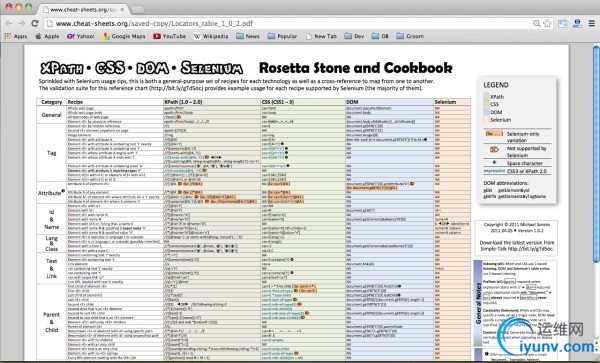This screenshot has height=363, width=600.
Task: Click the 'Copyright © 2011 Michael Sorens' text
Action: pyautogui.click(x=517, y=225)
